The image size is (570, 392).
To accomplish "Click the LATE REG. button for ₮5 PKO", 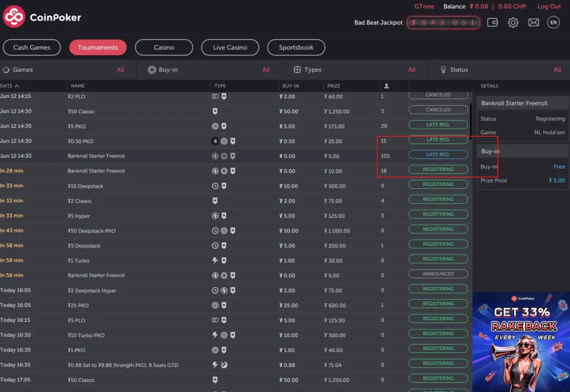I will coord(438,125).
